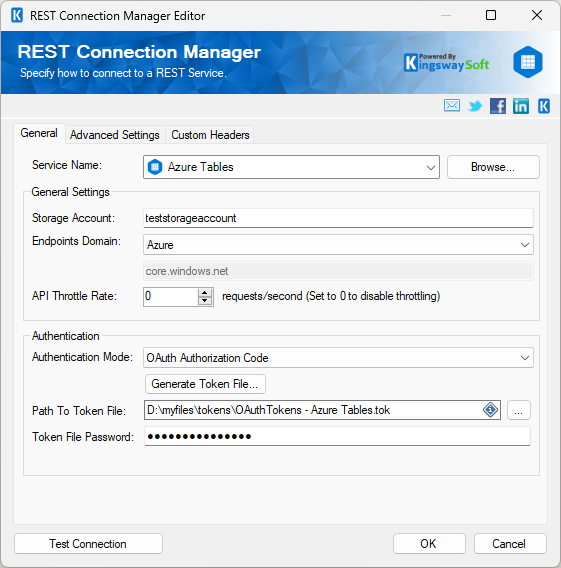Open the Twitter bird icon link
The width and height of the screenshot is (561, 568).
(x=475, y=106)
